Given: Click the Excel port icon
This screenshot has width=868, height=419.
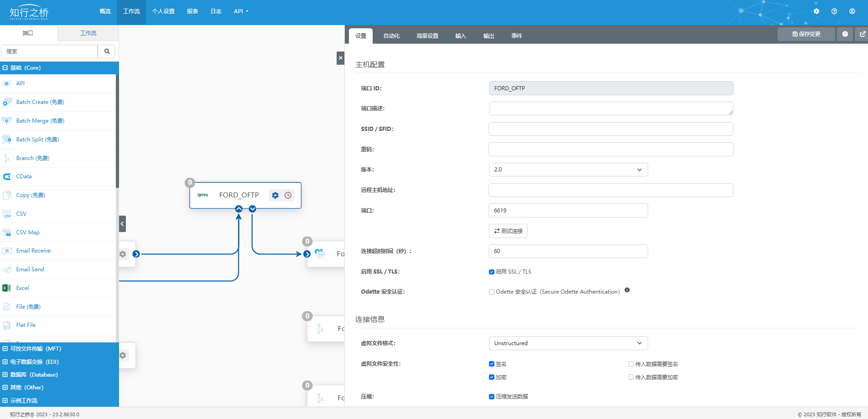Looking at the screenshot, I should click(7, 288).
